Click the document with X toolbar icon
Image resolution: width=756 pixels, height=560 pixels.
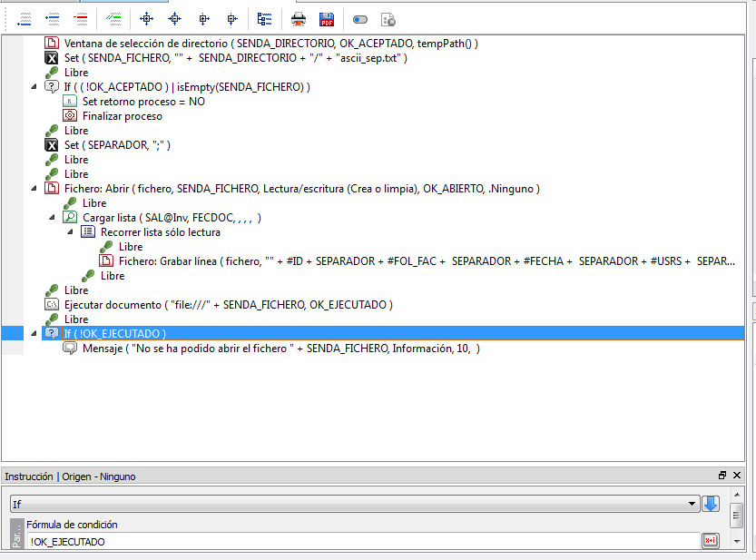coord(388,18)
